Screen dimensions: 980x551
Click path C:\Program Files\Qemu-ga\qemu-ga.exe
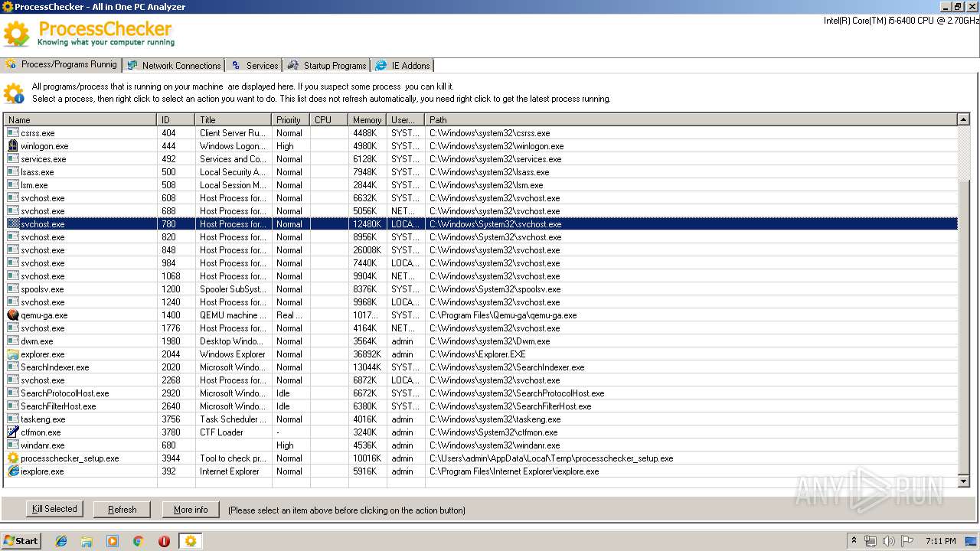coord(503,315)
